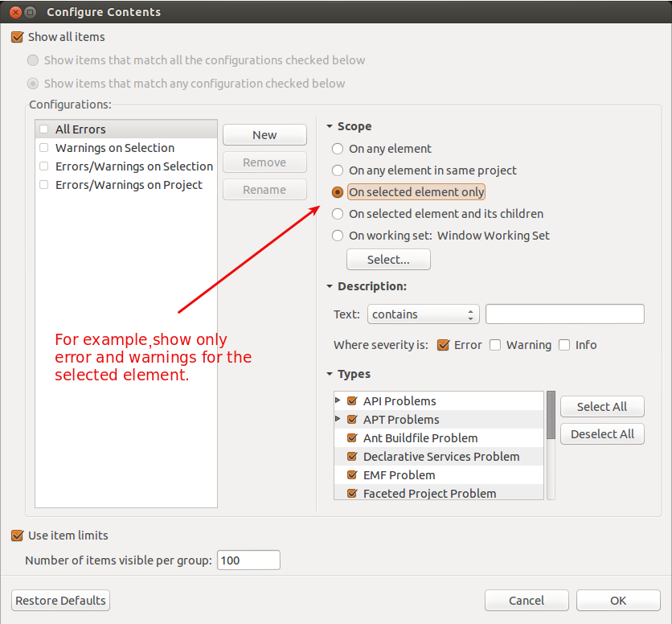Click the Types list scrollbar thumb
The width and height of the screenshot is (672, 624).
[551, 415]
